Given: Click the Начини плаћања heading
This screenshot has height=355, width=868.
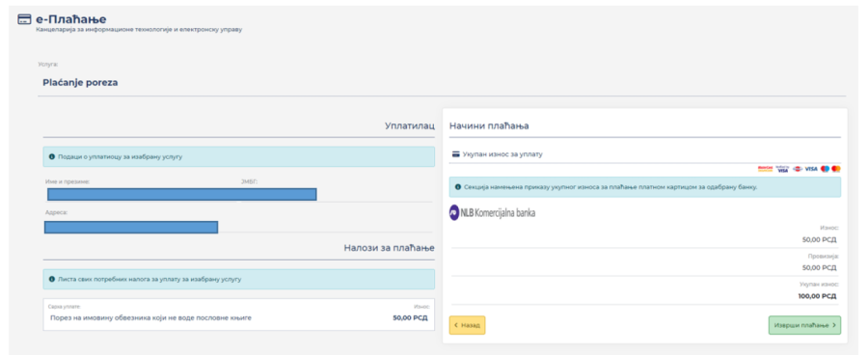Looking at the screenshot, I should click(x=489, y=125).
